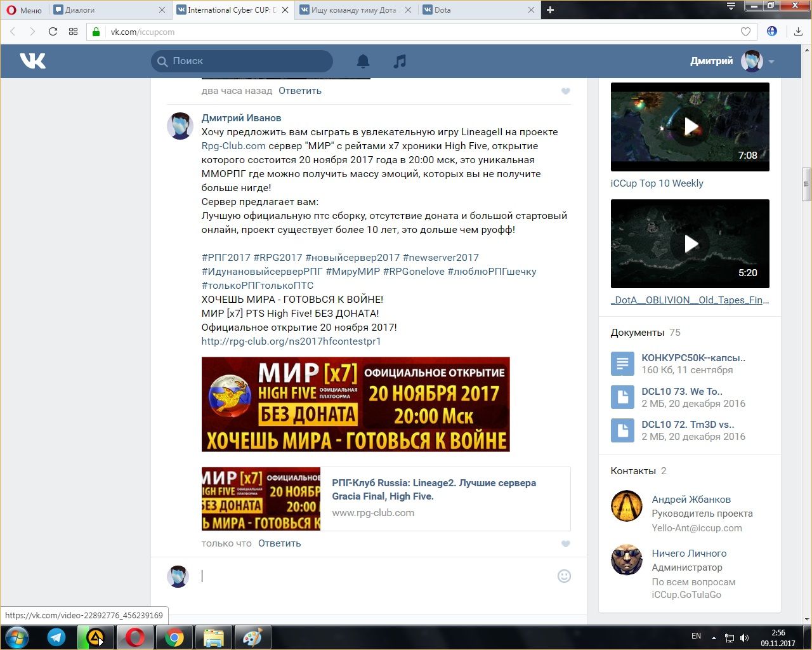This screenshot has height=650, width=812.
Task: Open Telegram from the taskbar
Action: [x=56, y=637]
